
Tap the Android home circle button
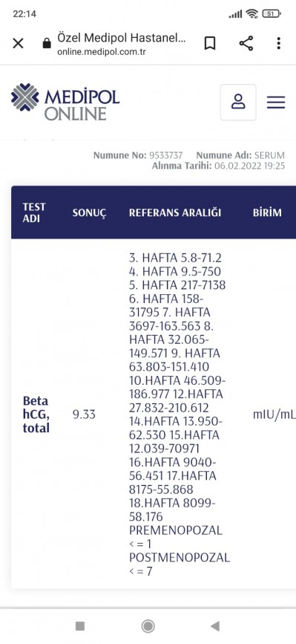click(x=148, y=626)
